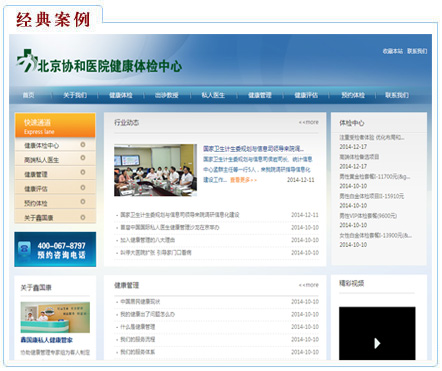Click the 收藏本站 link at top right
Image resolution: width=442 pixels, height=371 pixels.
[x=393, y=51]
